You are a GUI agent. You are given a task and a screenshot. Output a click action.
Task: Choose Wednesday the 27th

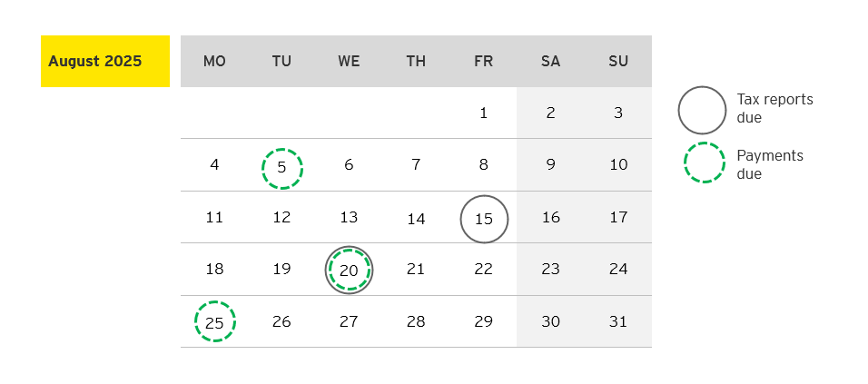[x=349, y=321]
